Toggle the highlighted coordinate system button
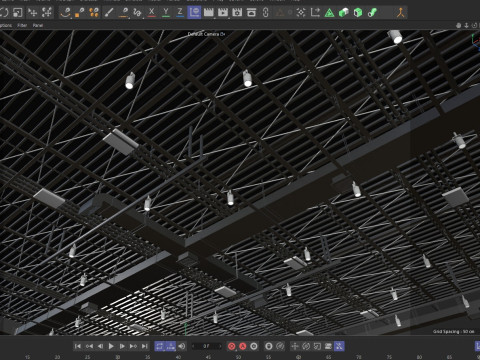The height and width of the screenshot is (360, 480). 194,13
